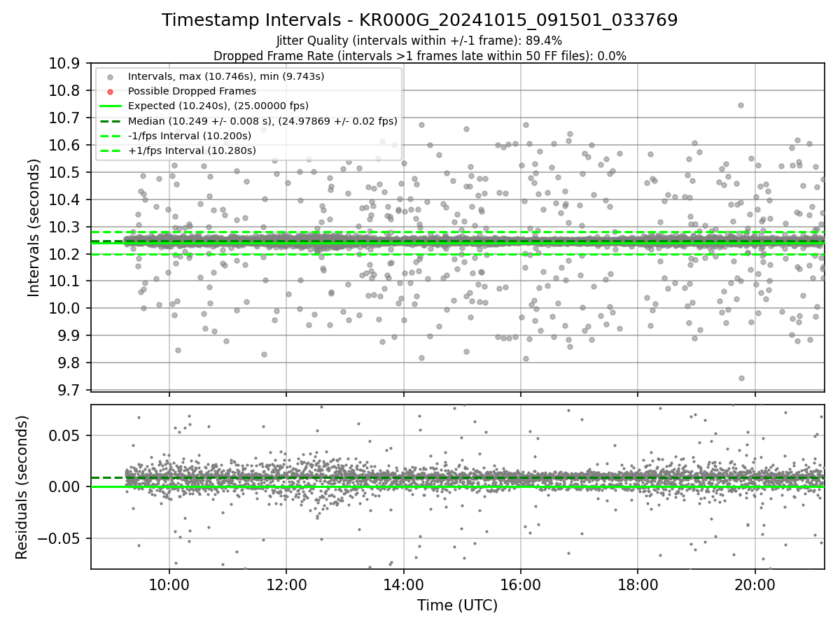The image size is (840, 630).
Task: Click legend entry '+1/fps Interval (10.280s)'
Action: pyautogui.click(x=192, y=150)
